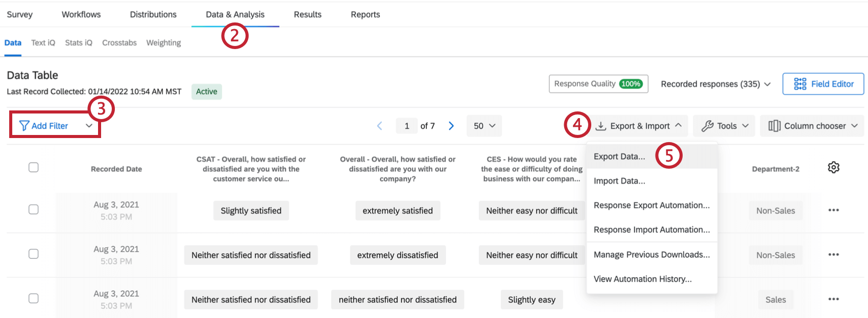
Task: Open the Tools menu button
Action: [725, 126]
